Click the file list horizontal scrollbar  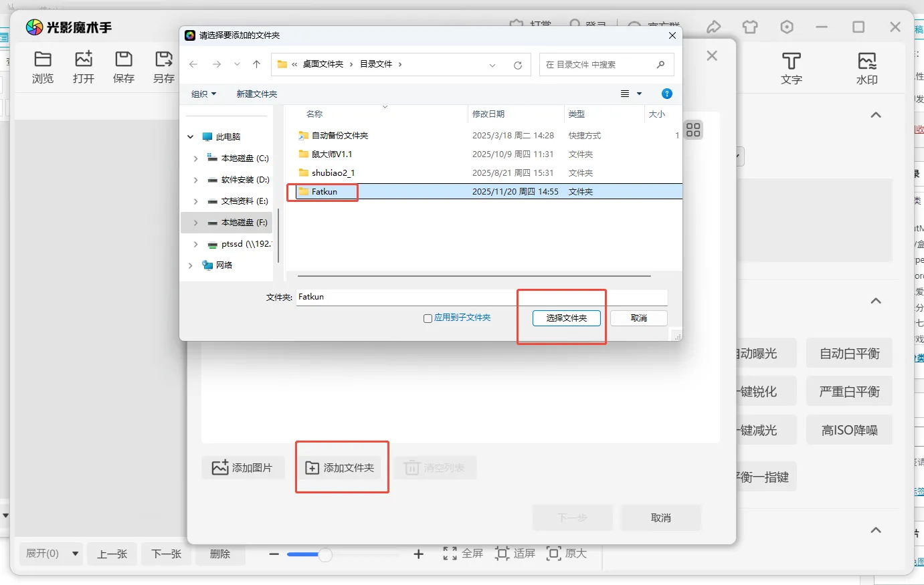click(x=474, y=275)
